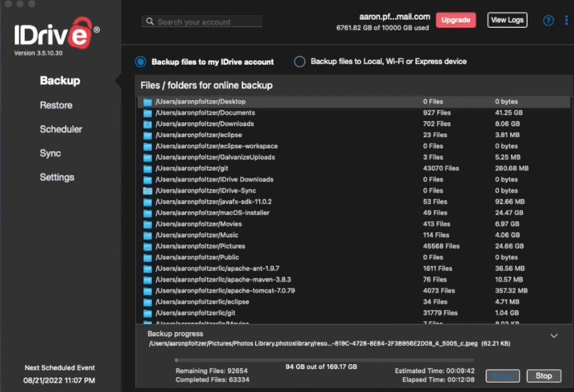Select the /Users/aaronpfoltzer/macOS-installer path
574x392 pixels.
(212, 213)
